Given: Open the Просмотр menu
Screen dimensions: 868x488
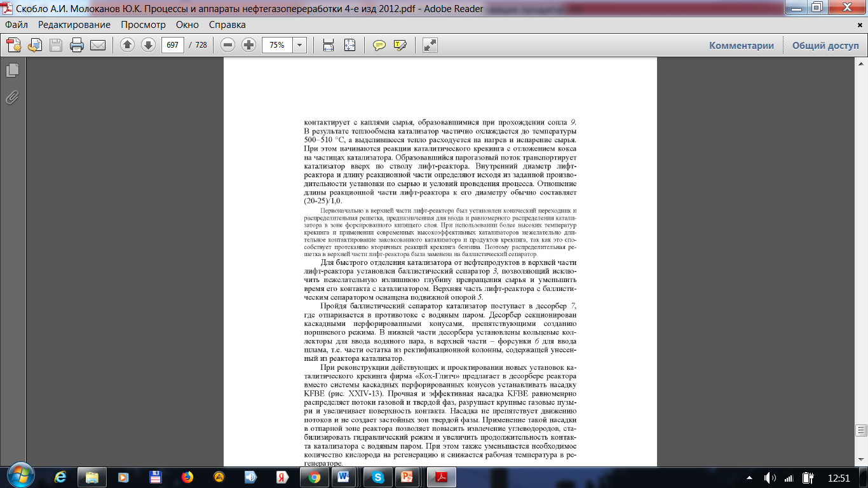Looking at the screenshot, I should (x=143, y=25).
